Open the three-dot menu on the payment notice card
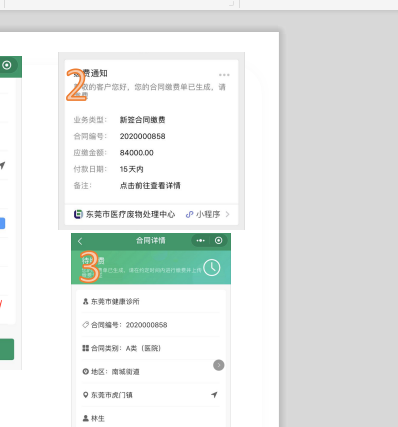 coord(224,75)
